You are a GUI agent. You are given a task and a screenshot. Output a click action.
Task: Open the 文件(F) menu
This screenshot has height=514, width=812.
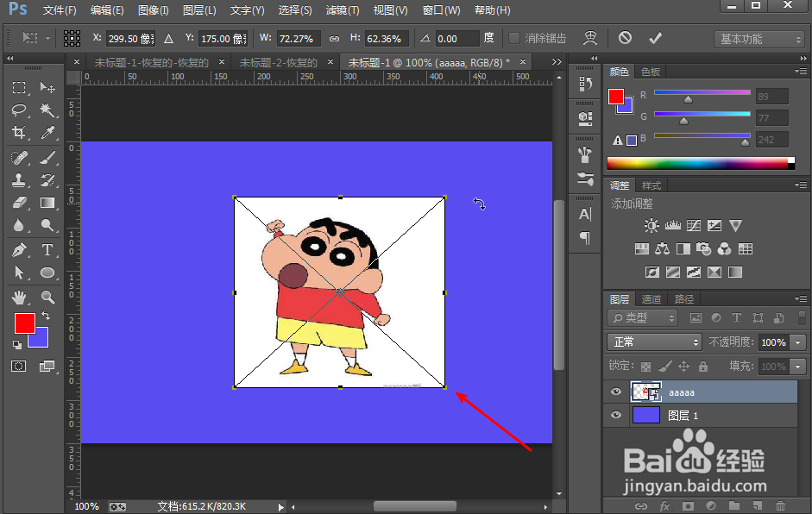[x=60, y=10]
